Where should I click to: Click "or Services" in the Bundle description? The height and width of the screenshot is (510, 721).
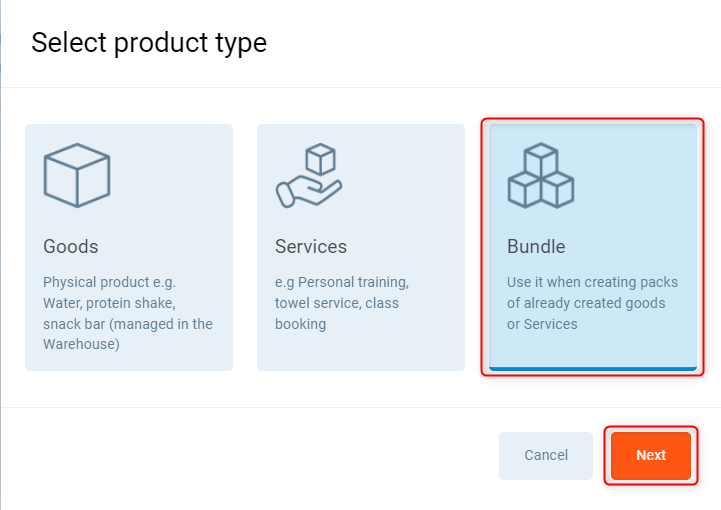tap(542, 324)
